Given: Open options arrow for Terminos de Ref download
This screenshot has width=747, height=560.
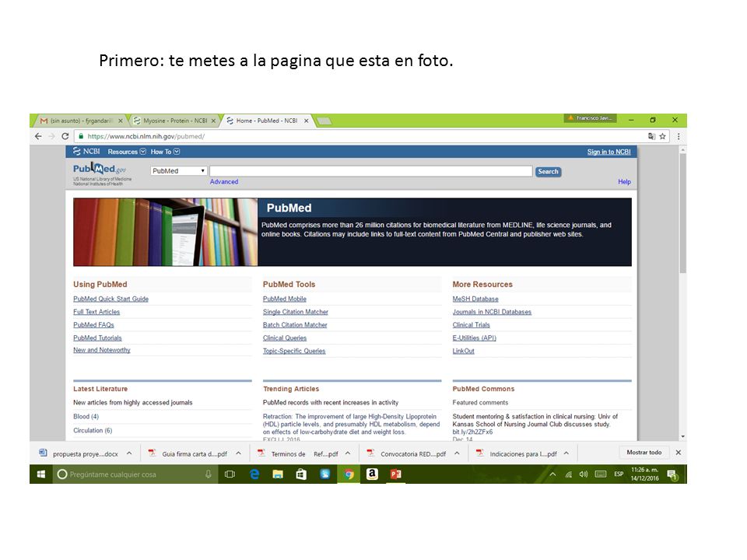Looking at the screenshot, I should tap(348, 453).
